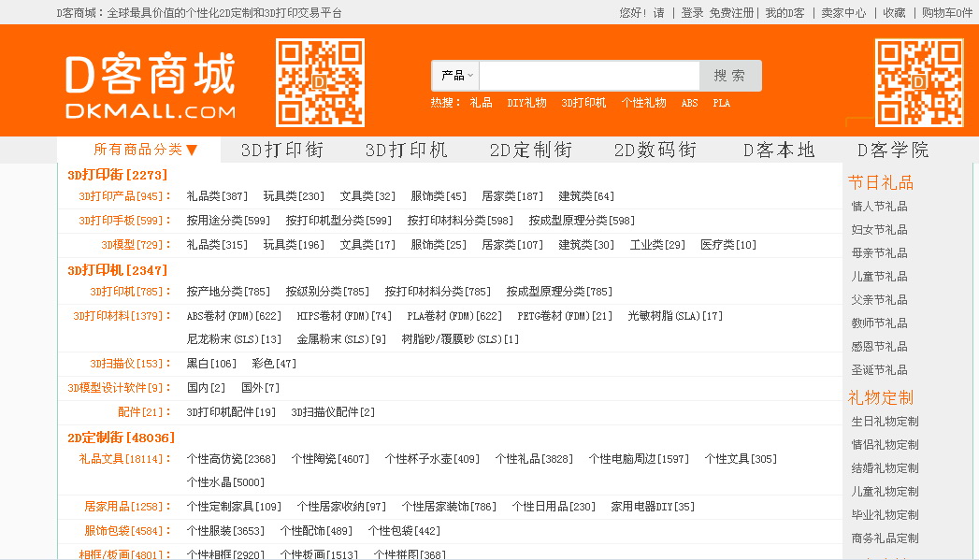This screenshot has height=560, width=979.
Task: Select 工业类[29] under 3D模型
Action: click(656, 245)
